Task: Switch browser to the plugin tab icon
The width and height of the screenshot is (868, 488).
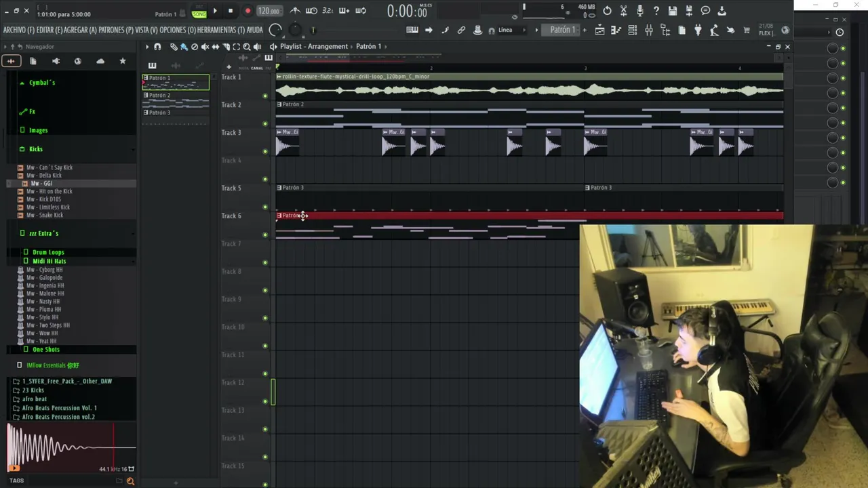Action: click(x=56, y=61)
